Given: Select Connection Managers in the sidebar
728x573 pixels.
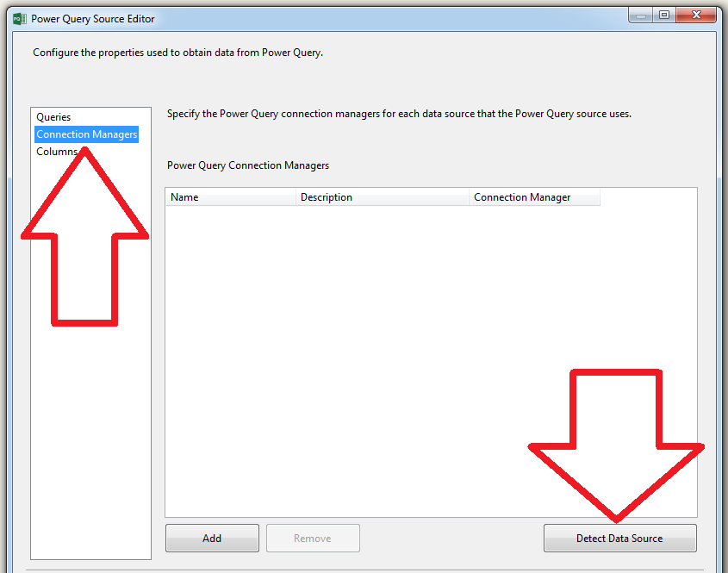Looking at the screenshot, I should pyautogui.click(x=87, y=134).
